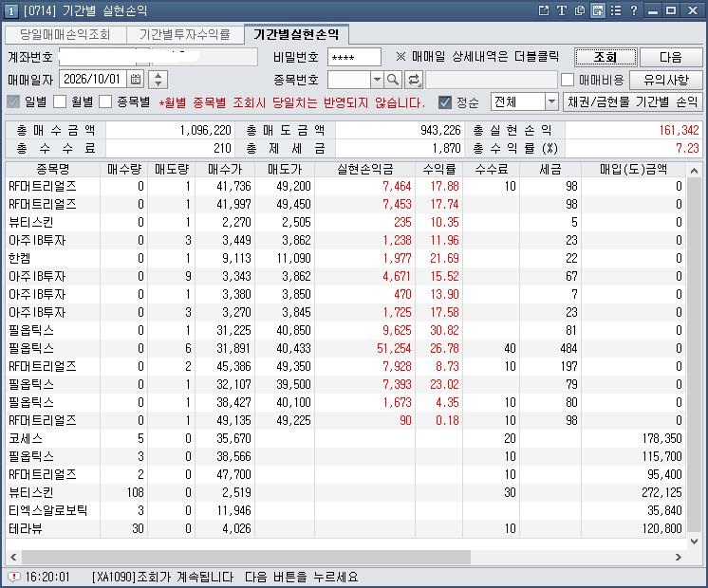
Task: Click the horizontal scrollbar left arrow
Action: (x=13, y=558)
